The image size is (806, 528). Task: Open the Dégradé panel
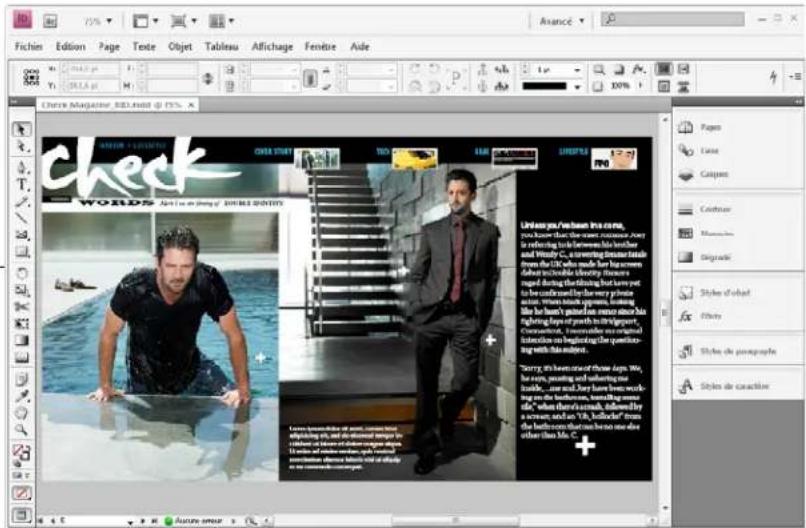704,257
